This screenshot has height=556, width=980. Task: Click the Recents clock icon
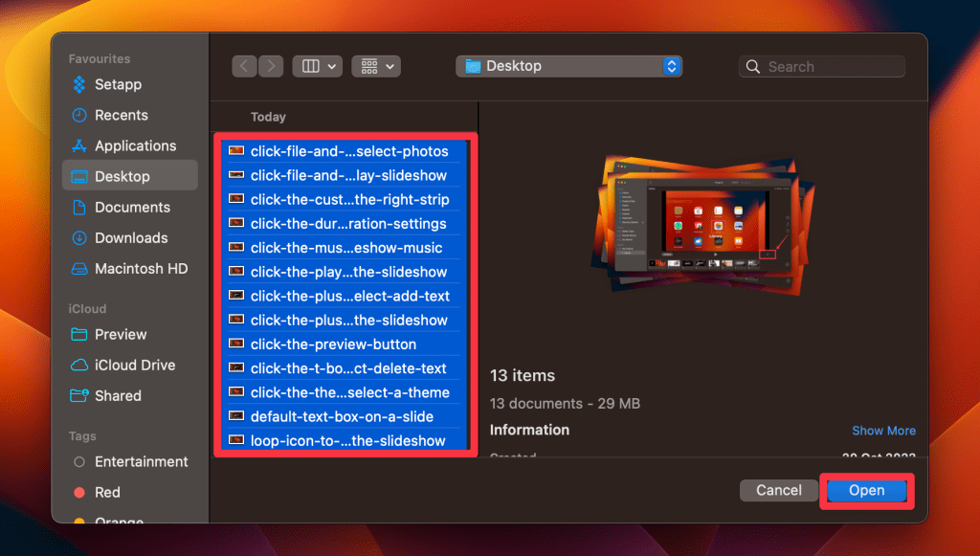79,115
